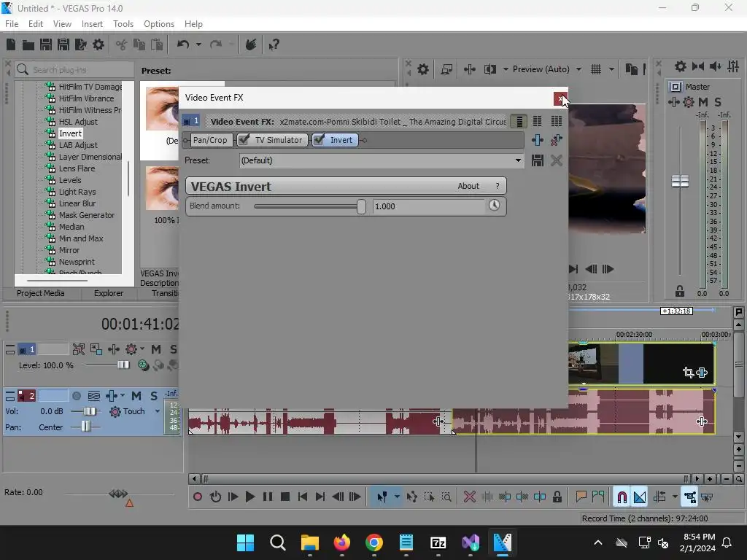The width and height of the screenshot is (747, 560).
Task: Open Master bus audio properties gear
Action: tap(681, 66)
